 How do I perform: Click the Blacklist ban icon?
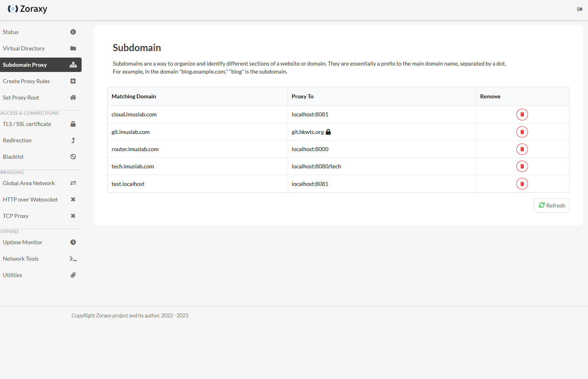coord(73,157)
